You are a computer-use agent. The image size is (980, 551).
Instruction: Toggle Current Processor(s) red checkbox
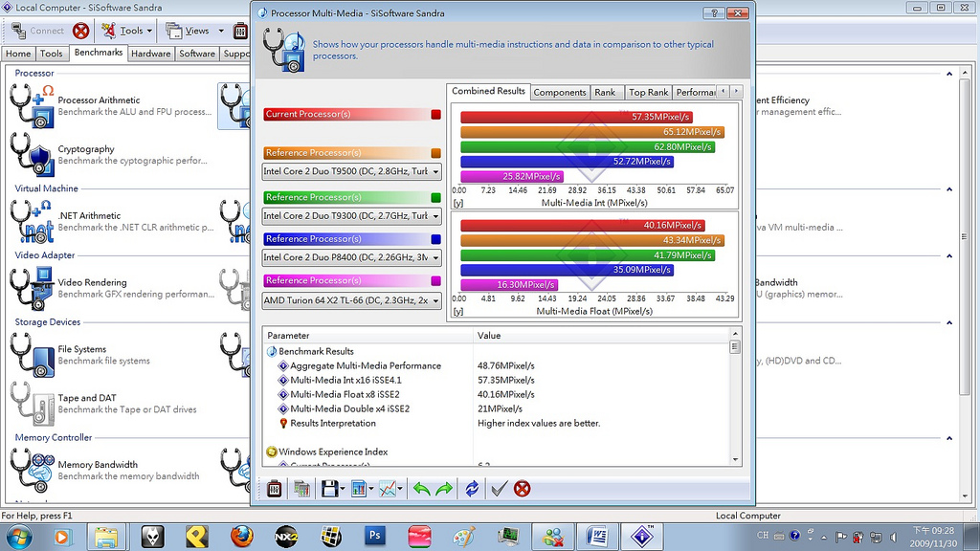click(435, 115)
